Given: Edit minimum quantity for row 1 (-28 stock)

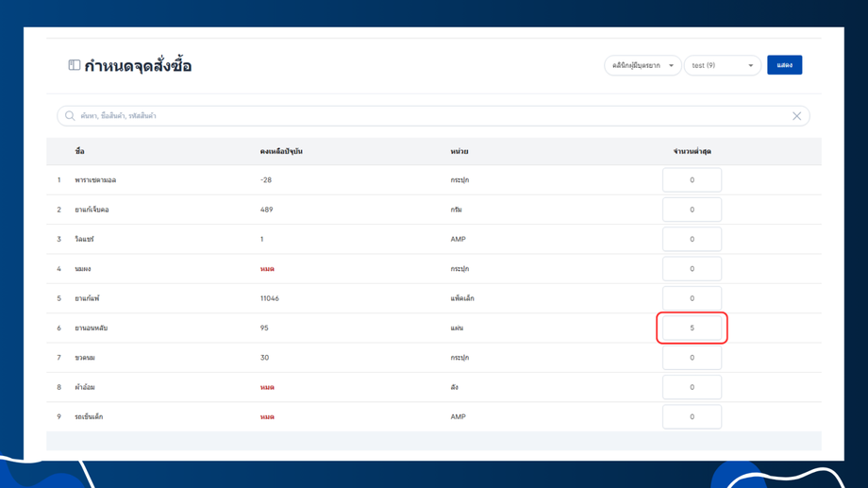Looking at the screenshot, I should (692, 180).
